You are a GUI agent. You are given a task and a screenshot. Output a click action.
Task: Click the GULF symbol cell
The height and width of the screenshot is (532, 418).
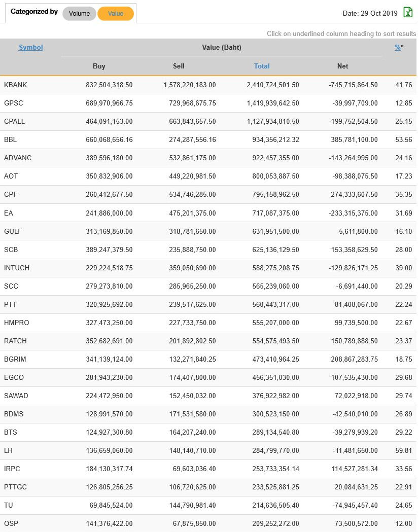point(13,231)
